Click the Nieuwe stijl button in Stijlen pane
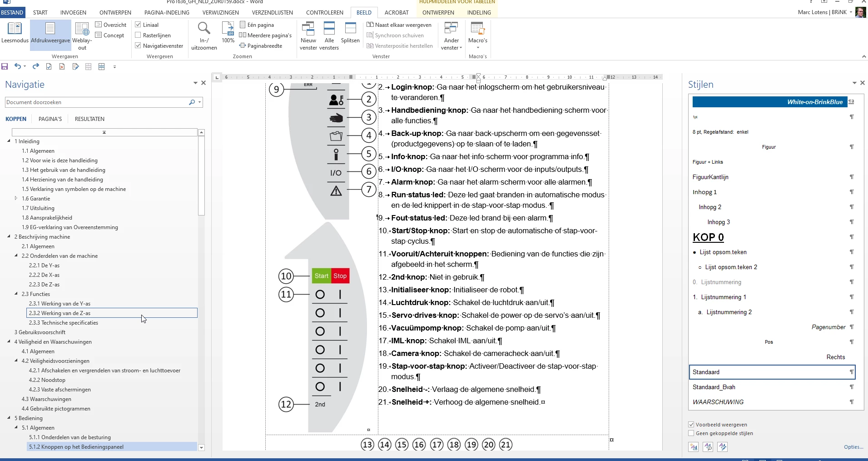Image resolution: width=868 pixels, height=461 pixels. point(694,447)
